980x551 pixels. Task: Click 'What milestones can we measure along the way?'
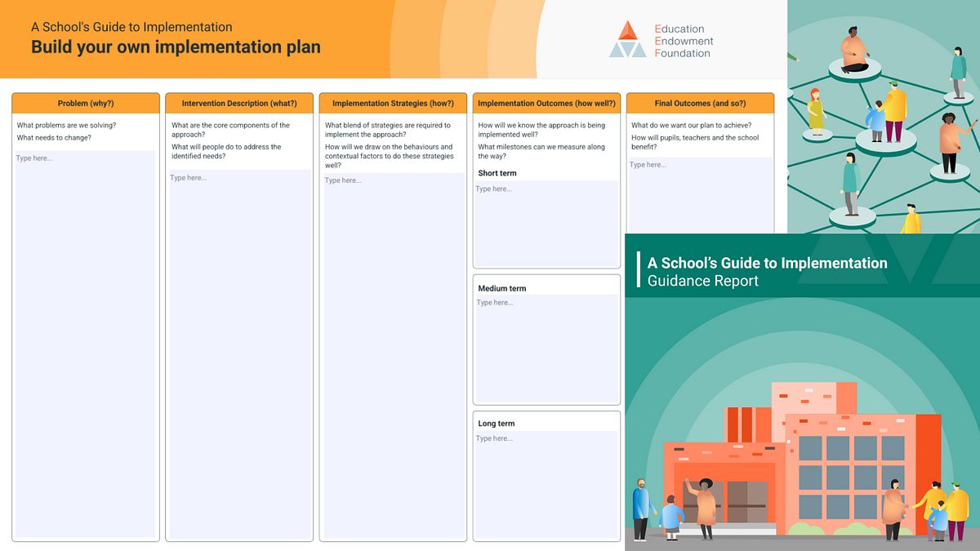(541, 151)
